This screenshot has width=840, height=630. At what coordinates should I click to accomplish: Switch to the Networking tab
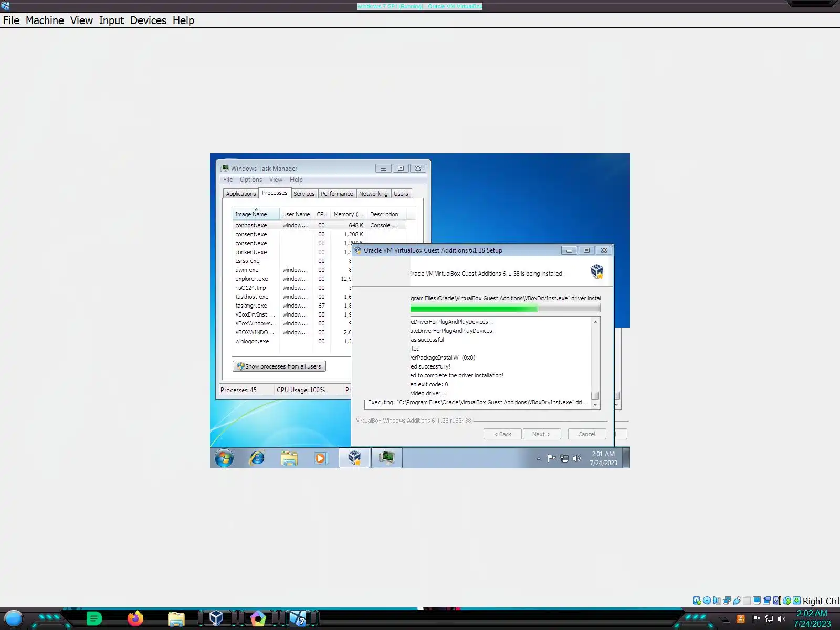click(x=373, y=194)
